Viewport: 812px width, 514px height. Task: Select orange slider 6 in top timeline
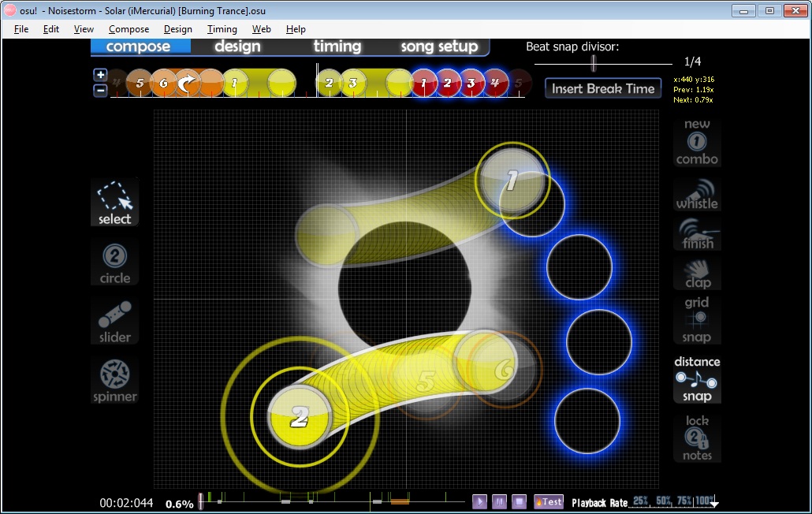click(164, 83)
